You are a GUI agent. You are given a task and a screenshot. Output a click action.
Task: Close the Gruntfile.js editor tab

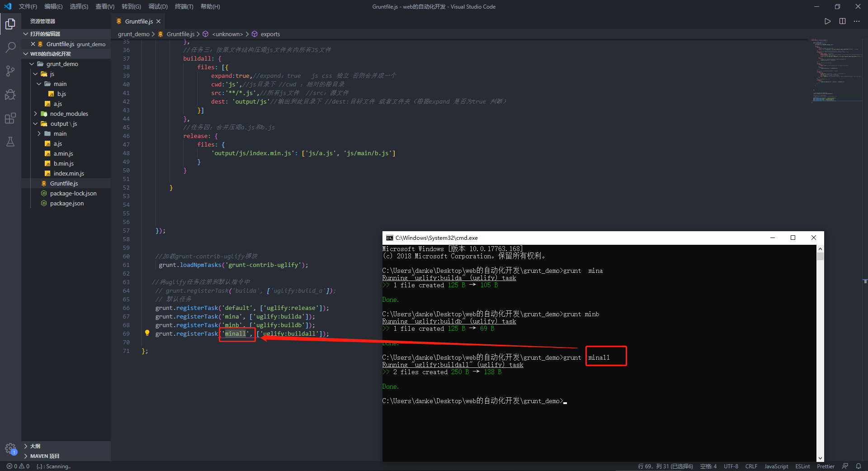(158, 21)
